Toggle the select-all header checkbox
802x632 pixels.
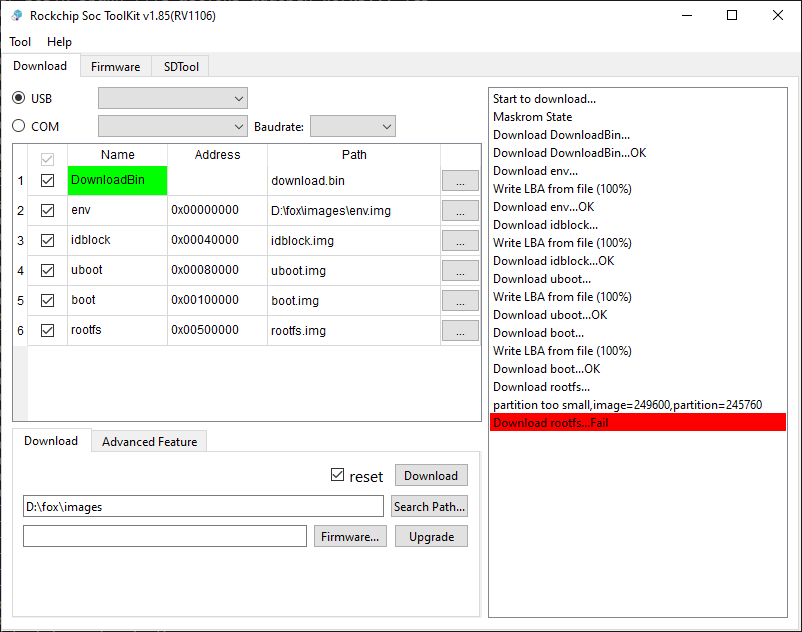47,158
